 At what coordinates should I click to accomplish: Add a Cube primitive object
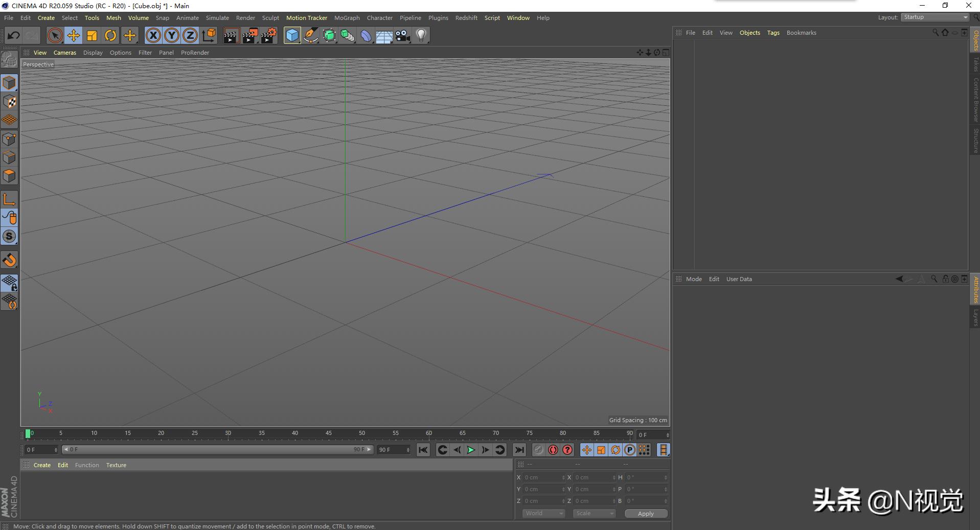pos(292,36)
